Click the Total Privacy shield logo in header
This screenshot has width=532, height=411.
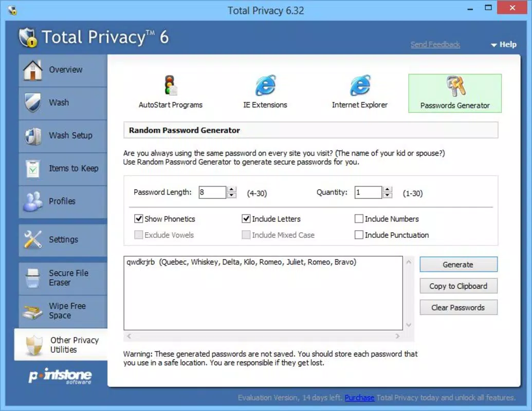28,38
